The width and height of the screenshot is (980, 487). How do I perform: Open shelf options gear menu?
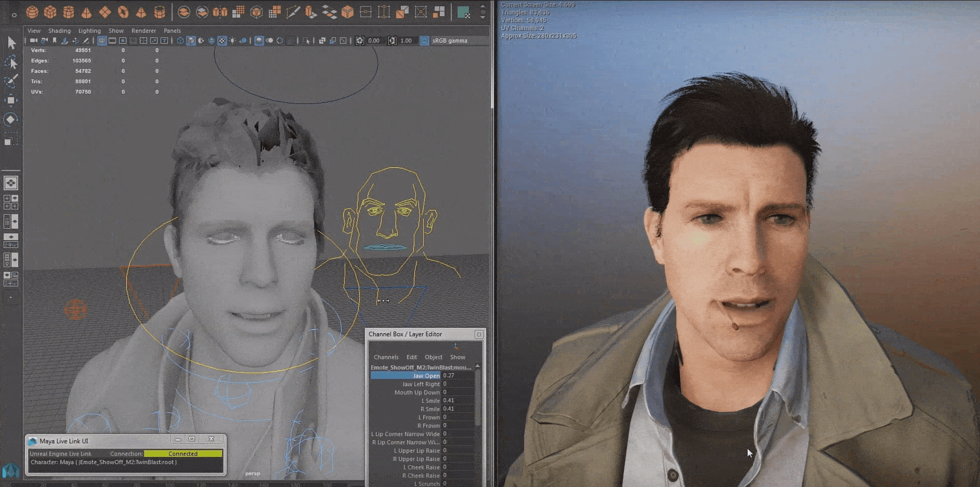14,15
